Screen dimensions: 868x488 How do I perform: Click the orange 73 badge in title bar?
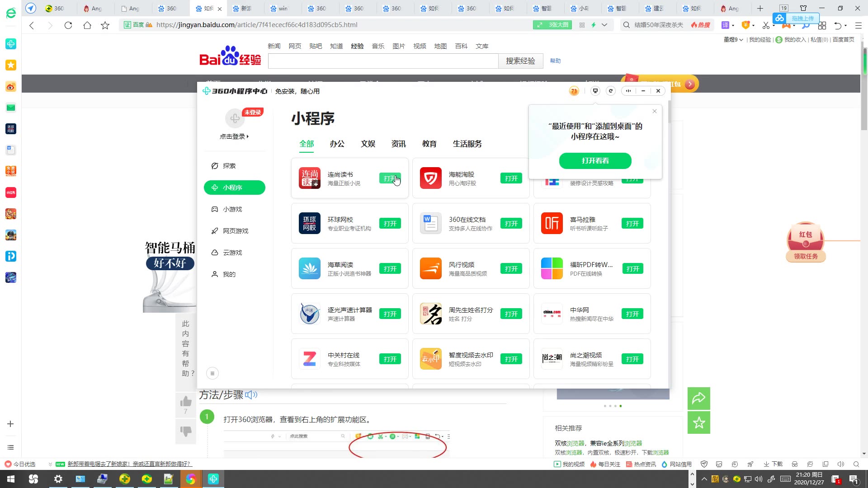click(x=574, y=91)
